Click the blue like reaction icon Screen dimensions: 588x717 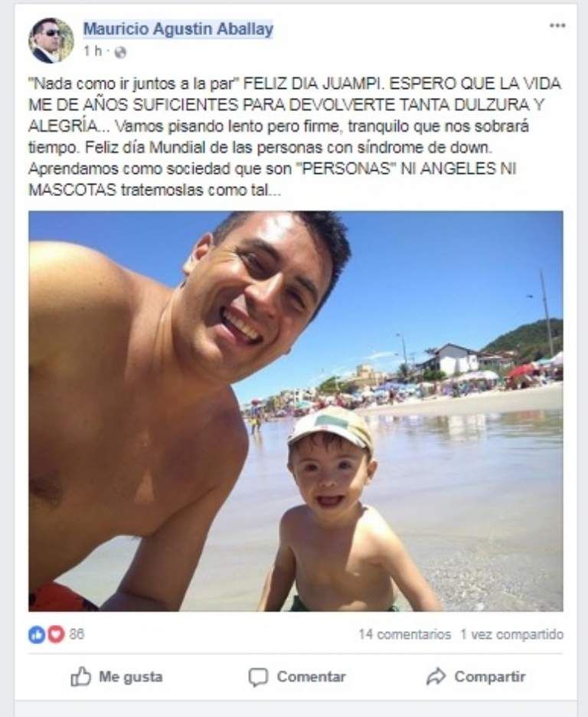[37, 634]
